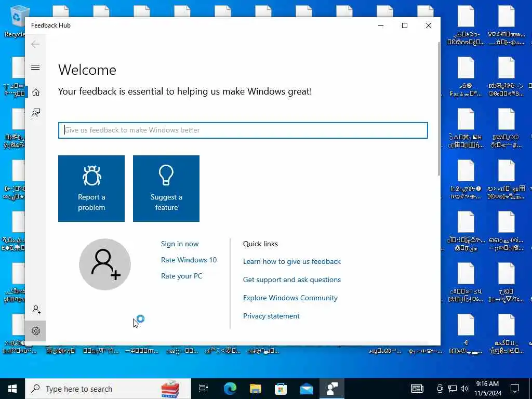Go back using the back arrow

[35, 44]
